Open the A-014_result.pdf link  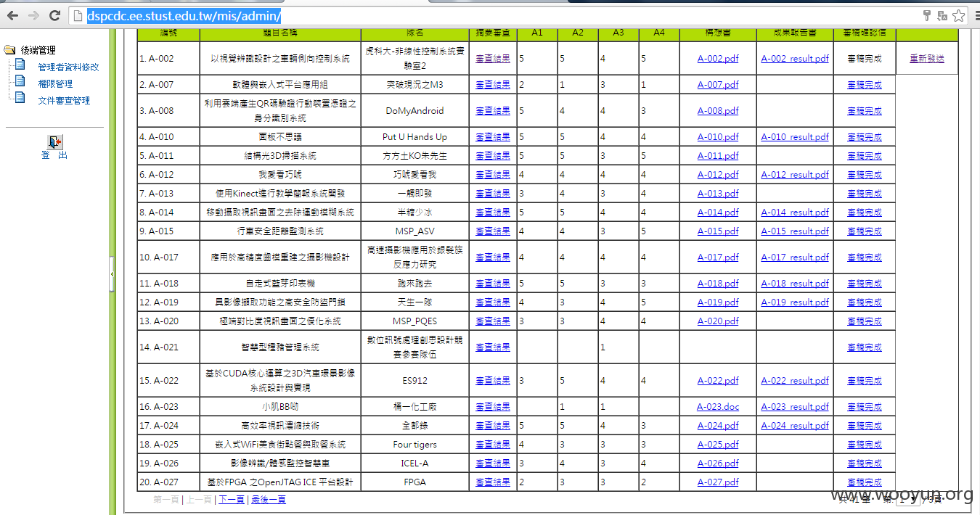pyautogui.click(x=795, y=213)
